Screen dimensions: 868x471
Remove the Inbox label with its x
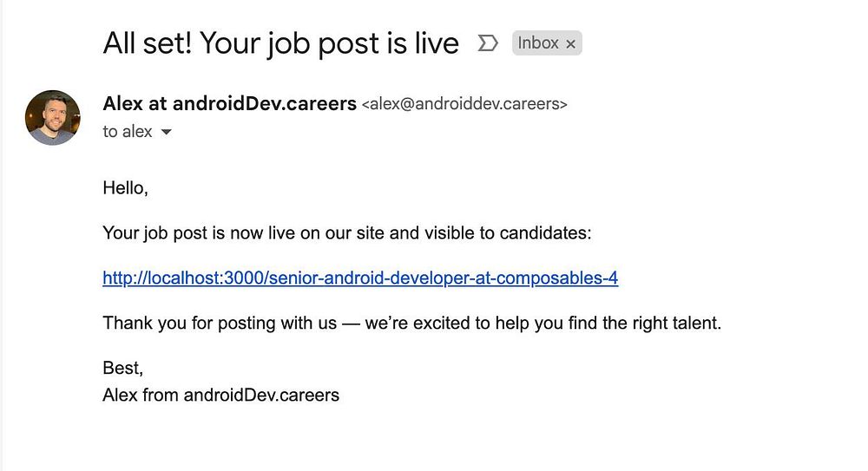[x=570, y=43]
